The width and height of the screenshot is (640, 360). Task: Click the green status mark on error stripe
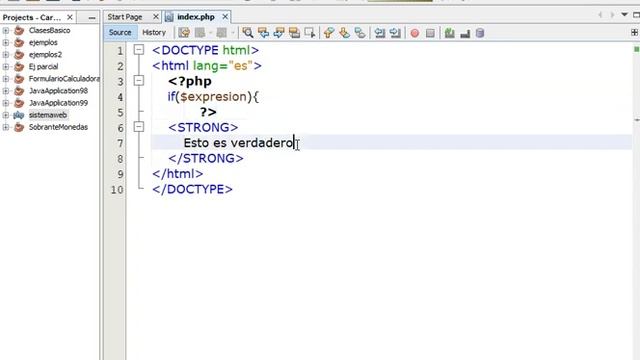point(636,49)
